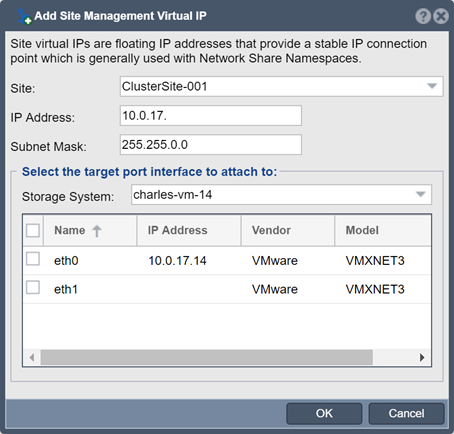Click the horizontal scrollbar thumb

207,358
